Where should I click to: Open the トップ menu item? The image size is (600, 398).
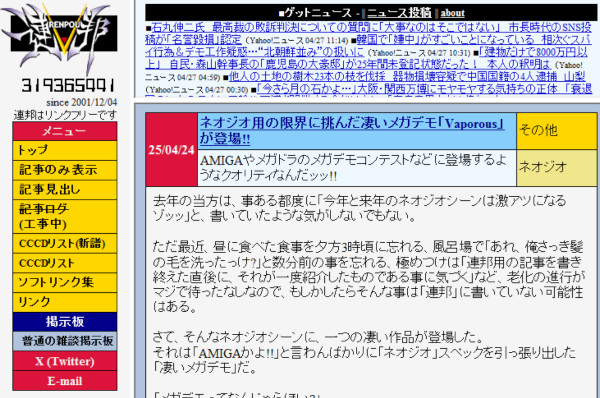pos(65,150)
